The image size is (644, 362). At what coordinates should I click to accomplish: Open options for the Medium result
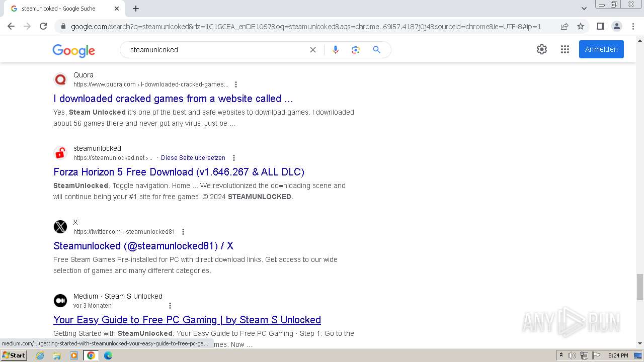tap(170, 306)
